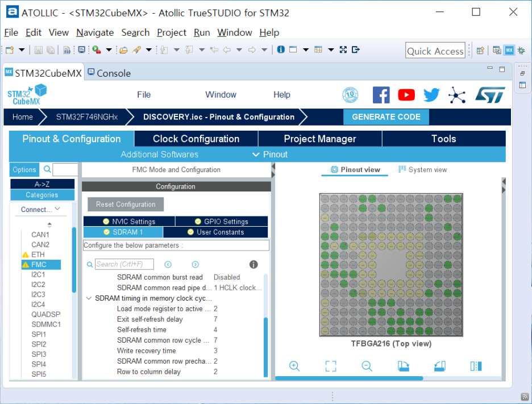Go to previous search result arrow

tap(168, 264)
